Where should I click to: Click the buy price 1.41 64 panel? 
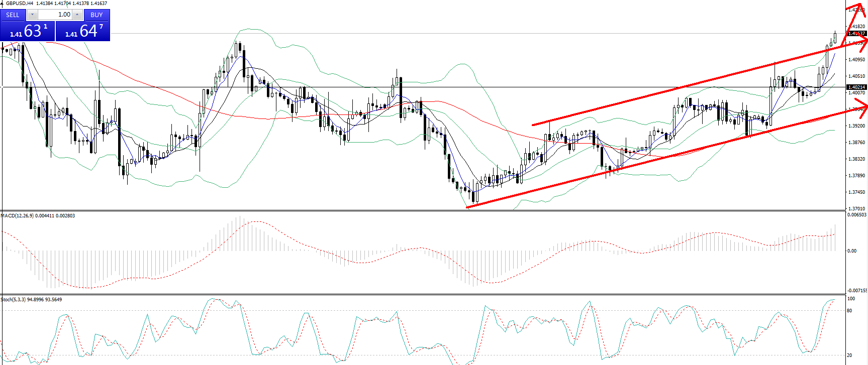pyautogui.click(x=83, y=31)
